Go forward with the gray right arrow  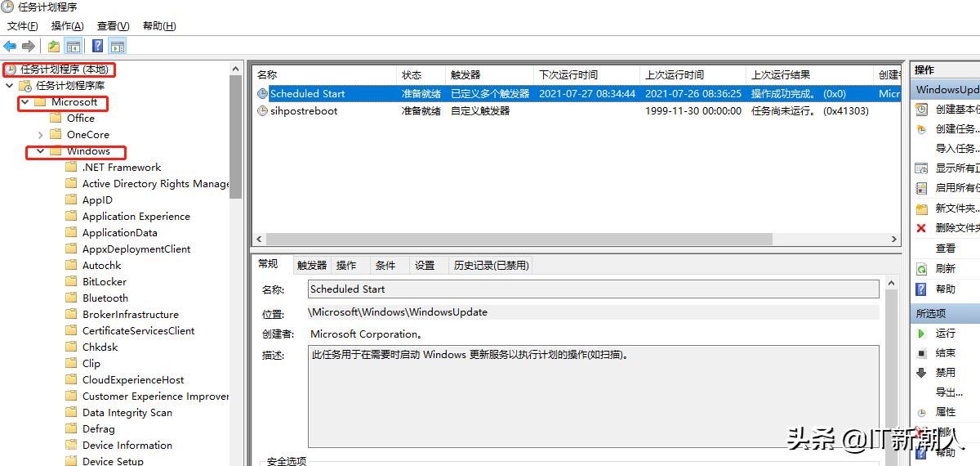[x=29, y=47]
